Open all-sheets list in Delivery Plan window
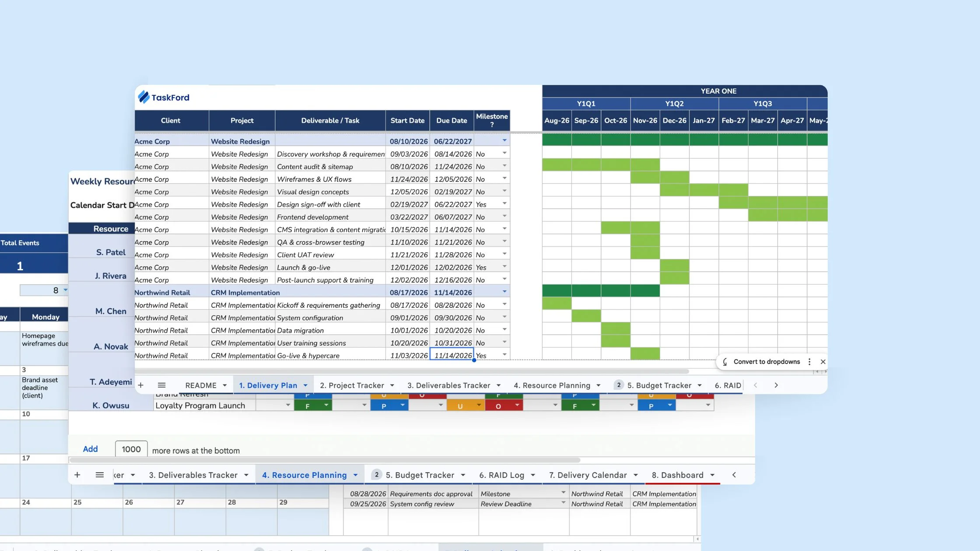 point(161,385)
